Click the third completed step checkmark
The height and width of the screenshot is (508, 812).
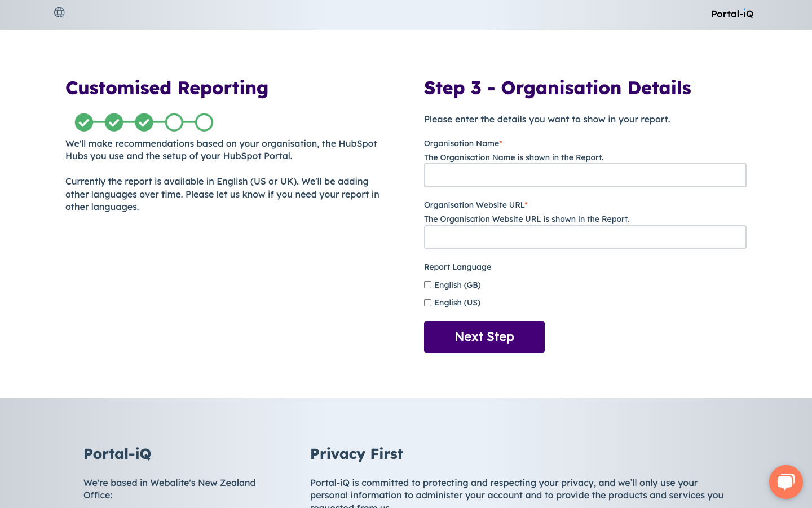coord(144,122)
